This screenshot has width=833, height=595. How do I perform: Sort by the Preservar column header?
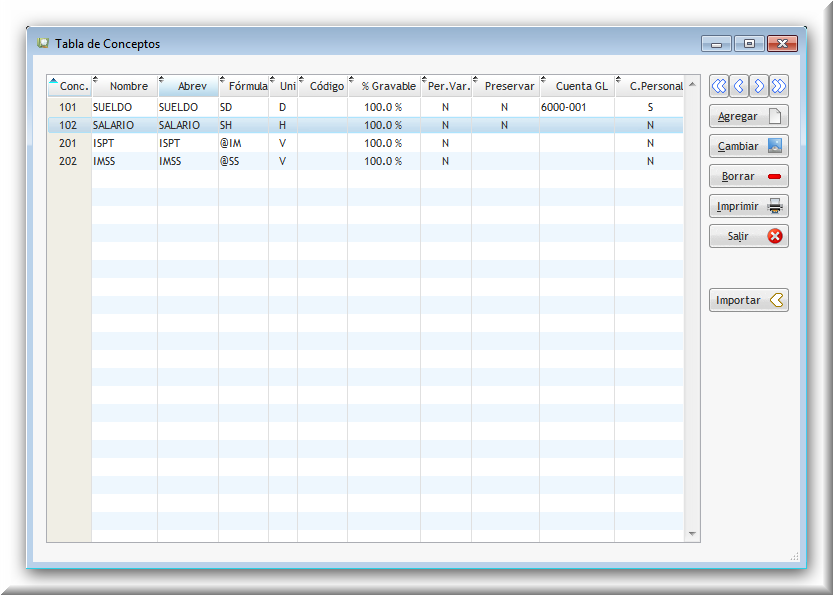[506, 86]
